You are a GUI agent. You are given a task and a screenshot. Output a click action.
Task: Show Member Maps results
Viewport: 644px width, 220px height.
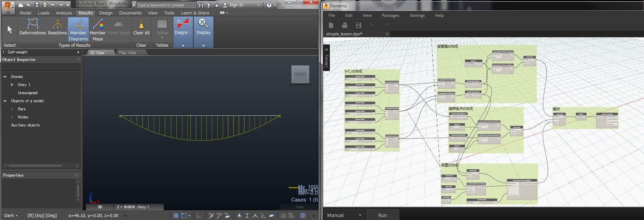[98, 29]
